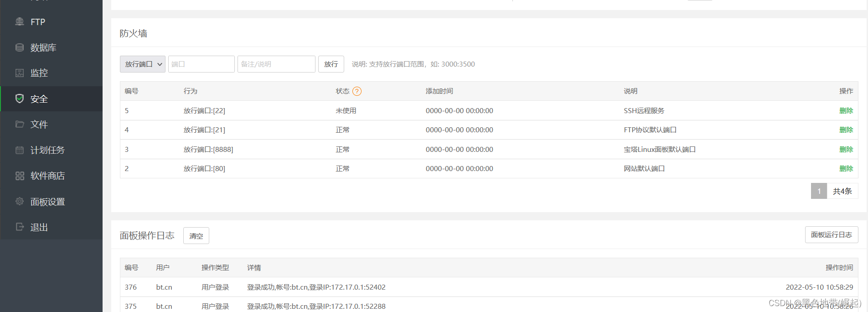Click the 未使用 status cell
The image size is (868, 312).
[346, 111]
